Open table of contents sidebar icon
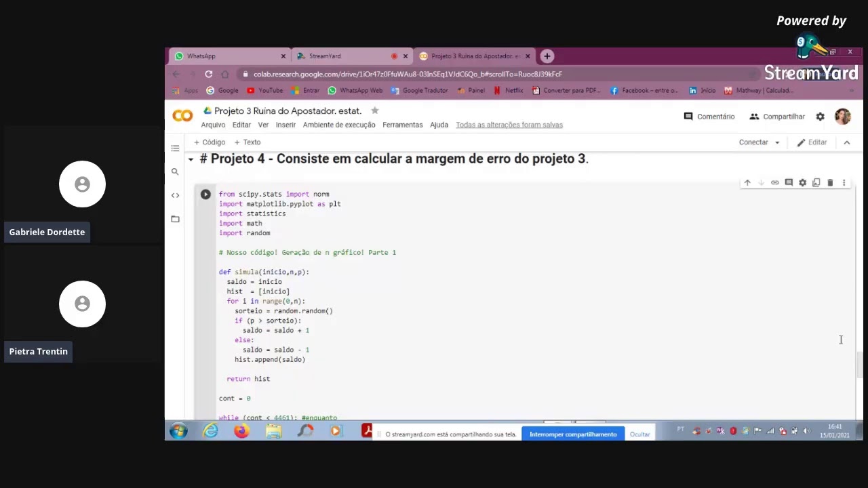The width and height of the screenshot is (868, 488). click(x=175, y=148)
